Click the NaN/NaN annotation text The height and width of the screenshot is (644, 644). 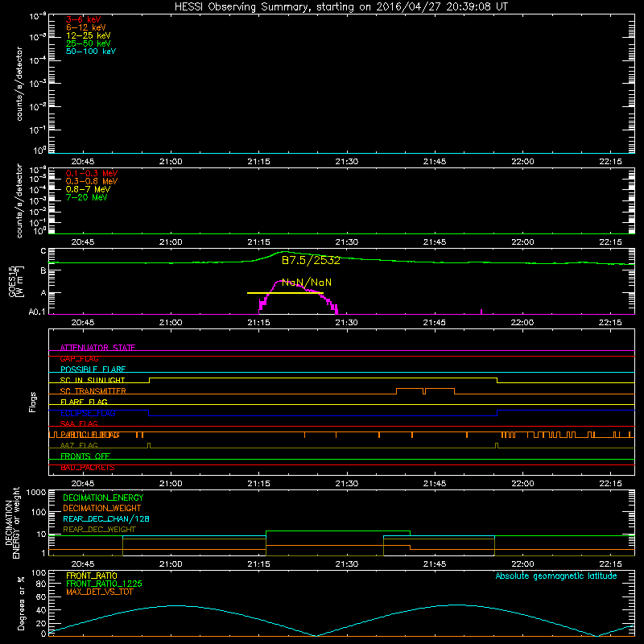307,283
